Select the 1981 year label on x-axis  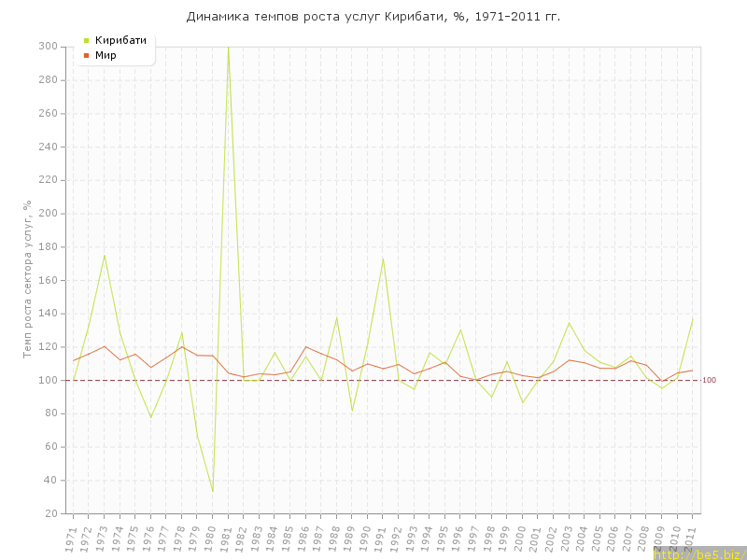click(227, 538)
